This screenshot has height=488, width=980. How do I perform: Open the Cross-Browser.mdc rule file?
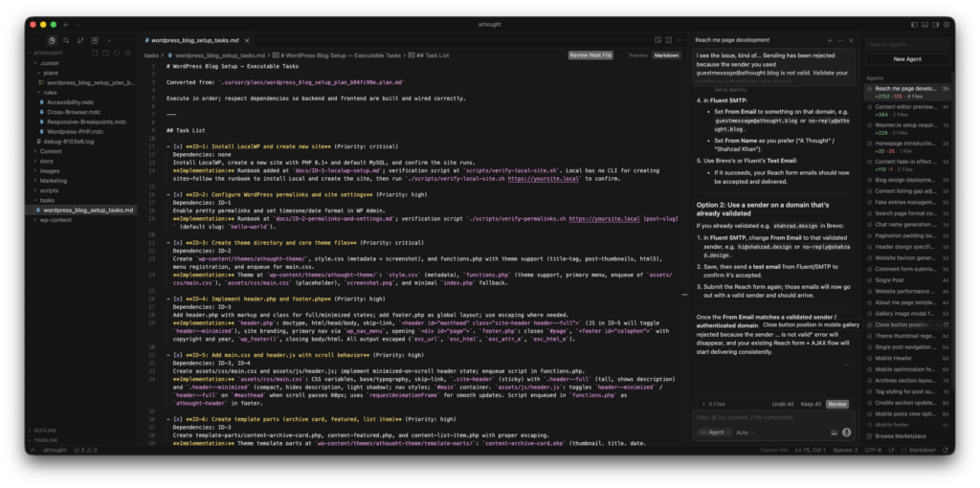pos(74,112)
